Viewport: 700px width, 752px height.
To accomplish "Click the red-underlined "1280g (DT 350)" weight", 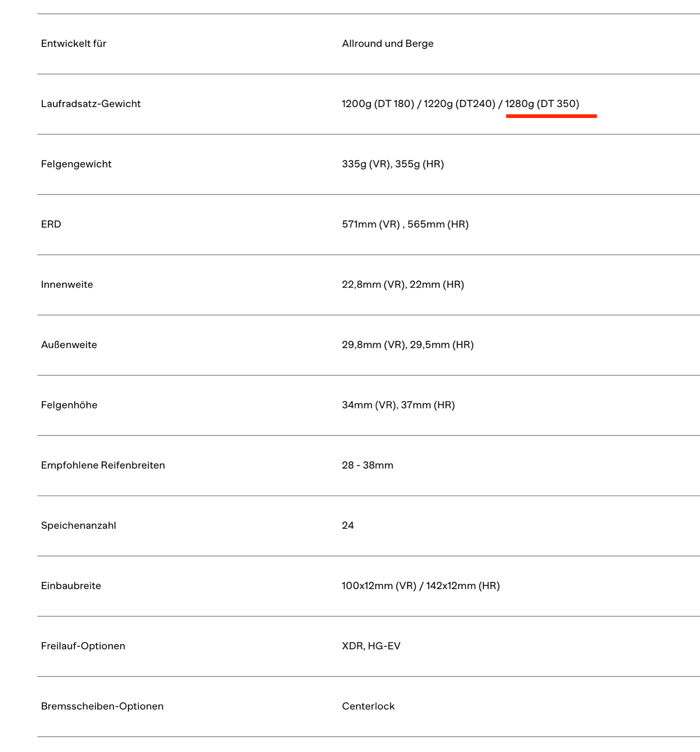I will coord(542,104).
